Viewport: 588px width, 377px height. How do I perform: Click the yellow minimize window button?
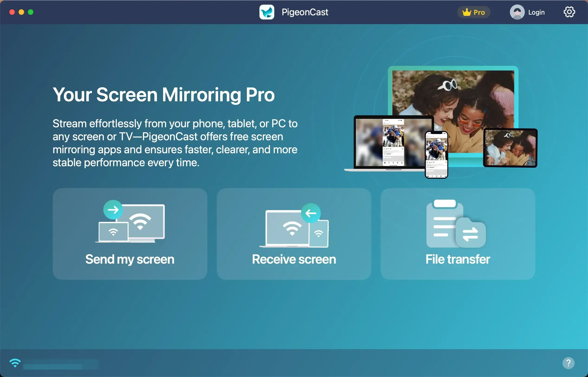pyautogui.click(x=21, y=12)
